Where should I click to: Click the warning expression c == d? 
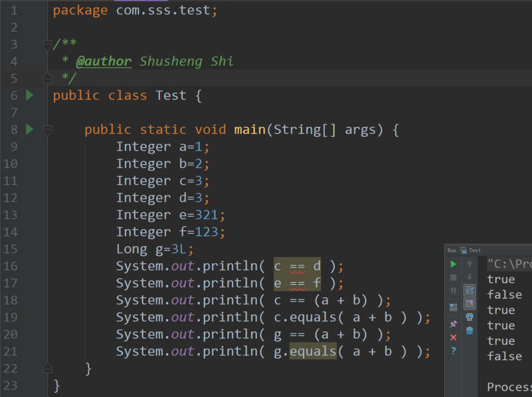(297, 266)
